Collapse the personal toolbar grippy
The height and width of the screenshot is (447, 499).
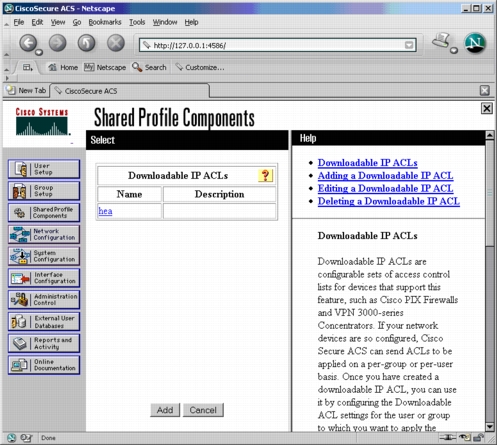(x=6, y=70)
